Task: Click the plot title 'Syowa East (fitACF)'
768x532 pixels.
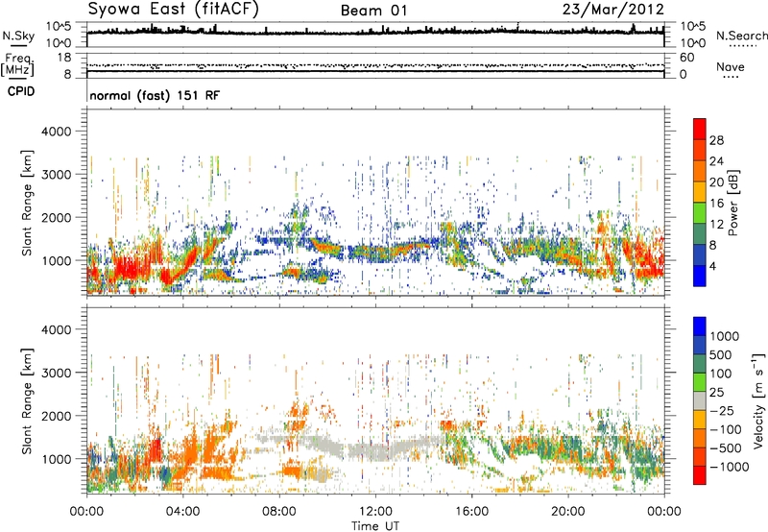Action: (173, 9)
